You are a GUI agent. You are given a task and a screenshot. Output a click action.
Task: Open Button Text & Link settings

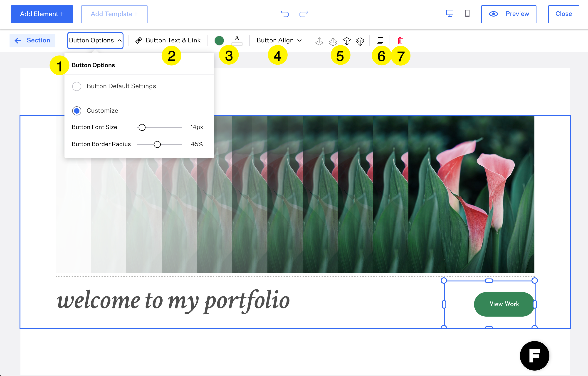click(168, 40)
